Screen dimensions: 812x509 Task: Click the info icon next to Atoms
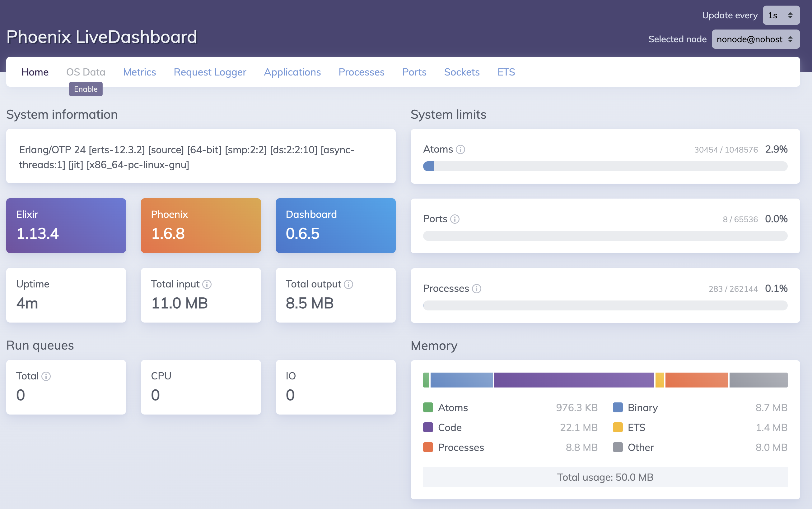tap(460, 149)
